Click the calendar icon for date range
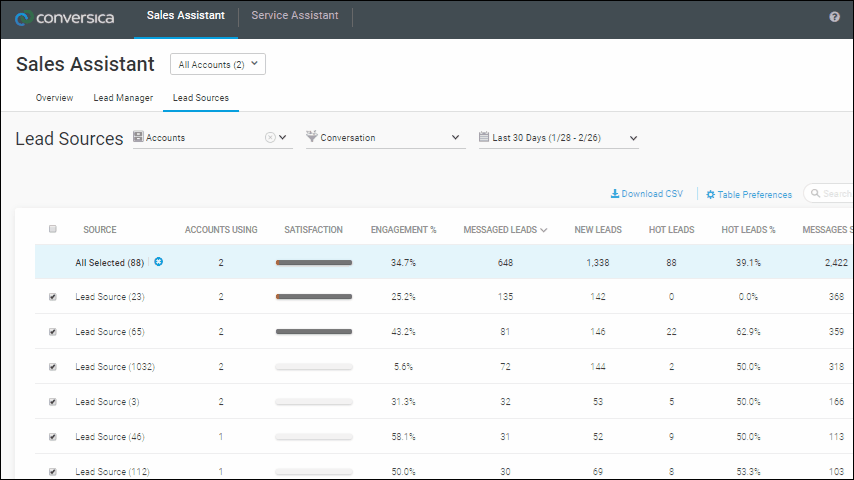Viewport: 854px width, 480px height. 484,137
